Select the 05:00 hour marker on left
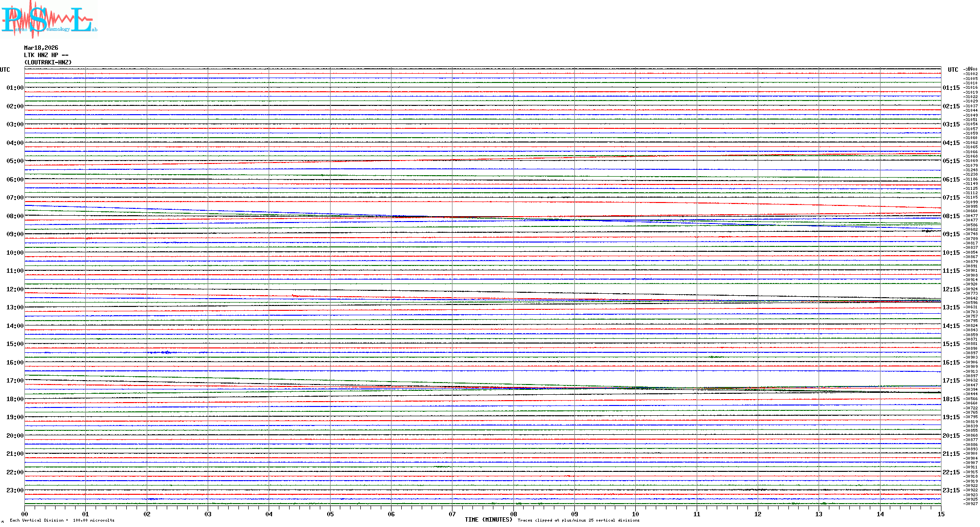 pos(15,161)
